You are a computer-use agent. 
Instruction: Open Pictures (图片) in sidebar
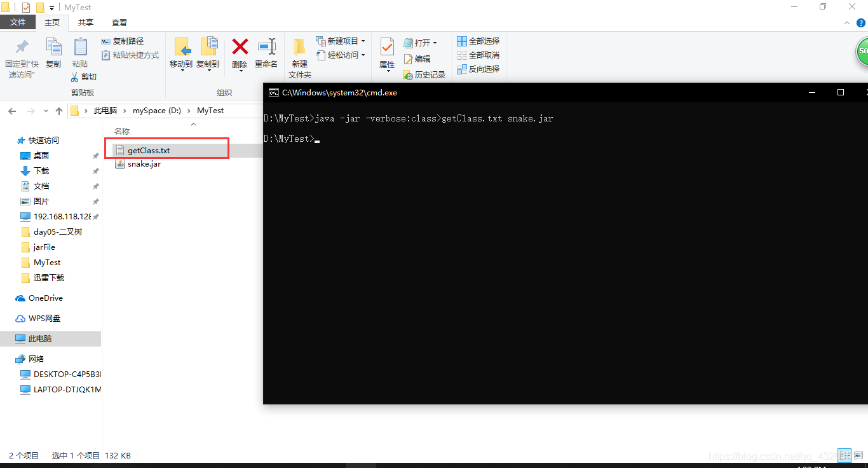(41, 202)
